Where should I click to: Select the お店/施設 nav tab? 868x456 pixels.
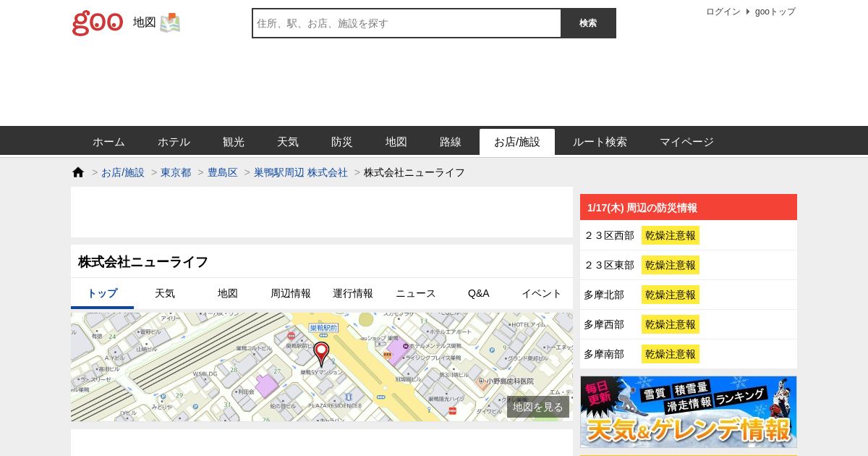pyautogui.click(x=517, y=142)
